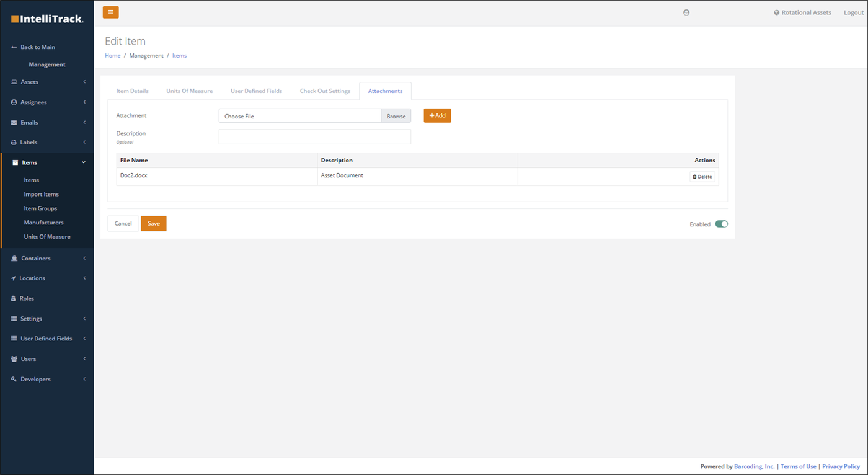Open Item Groups in the sidebar

click(x=40, y=208)
